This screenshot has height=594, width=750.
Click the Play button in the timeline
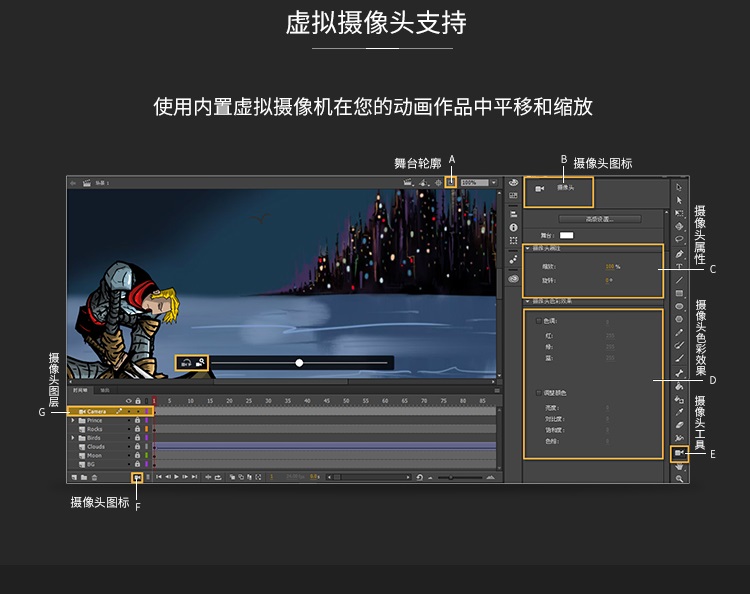176,477
